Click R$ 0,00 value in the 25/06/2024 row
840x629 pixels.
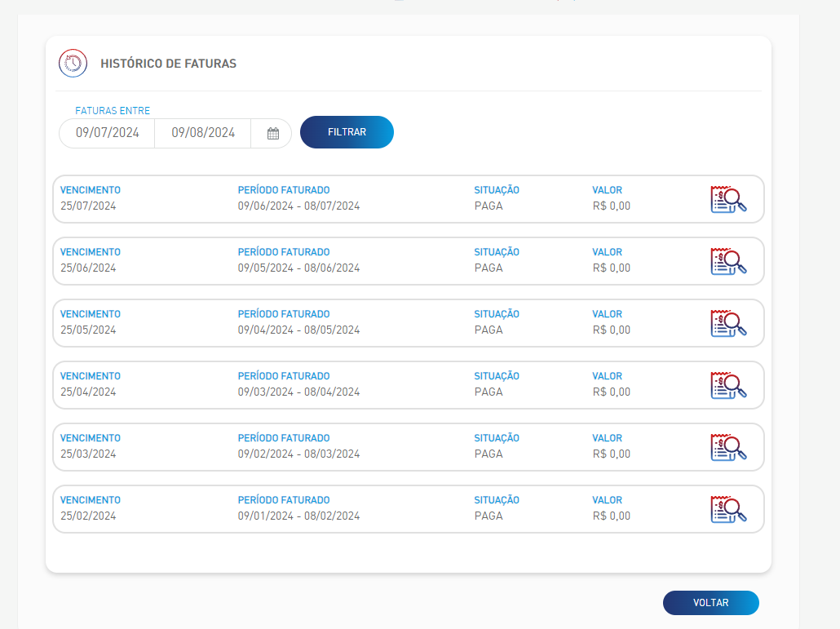tap(612, 268)
